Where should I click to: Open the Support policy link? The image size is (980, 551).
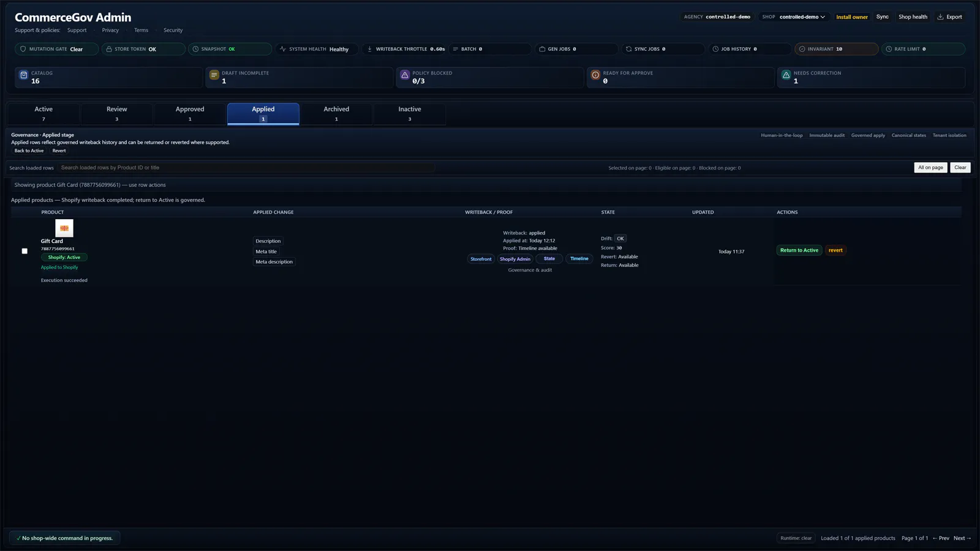point(77,30)
